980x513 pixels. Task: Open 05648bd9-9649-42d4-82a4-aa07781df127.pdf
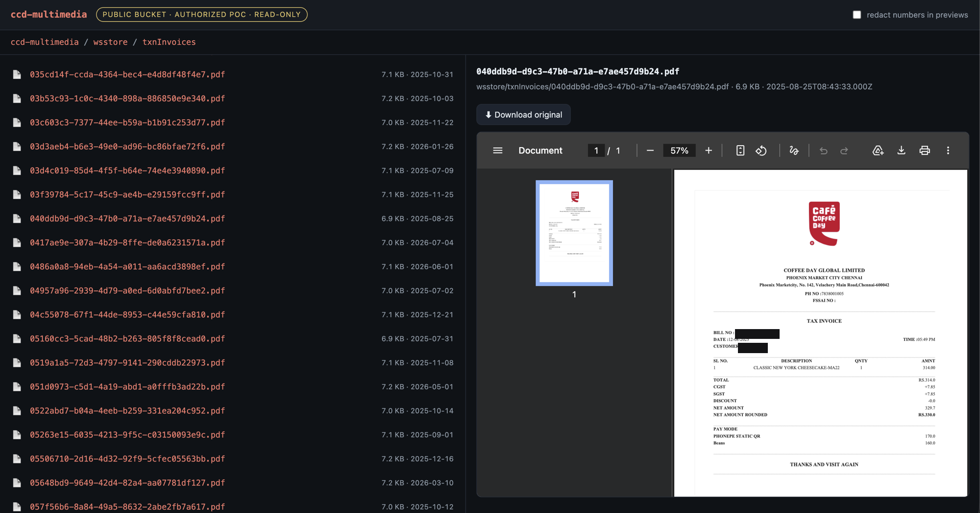pyautogui.click(x=127, y=483)
